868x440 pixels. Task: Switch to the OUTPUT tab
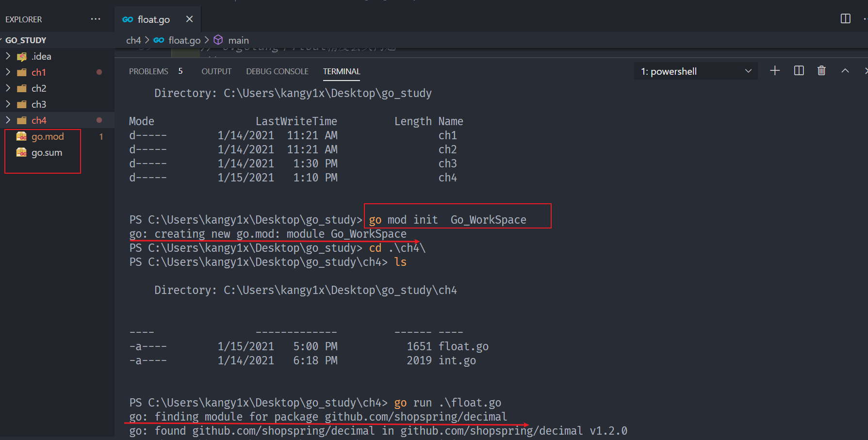point(216,71)
